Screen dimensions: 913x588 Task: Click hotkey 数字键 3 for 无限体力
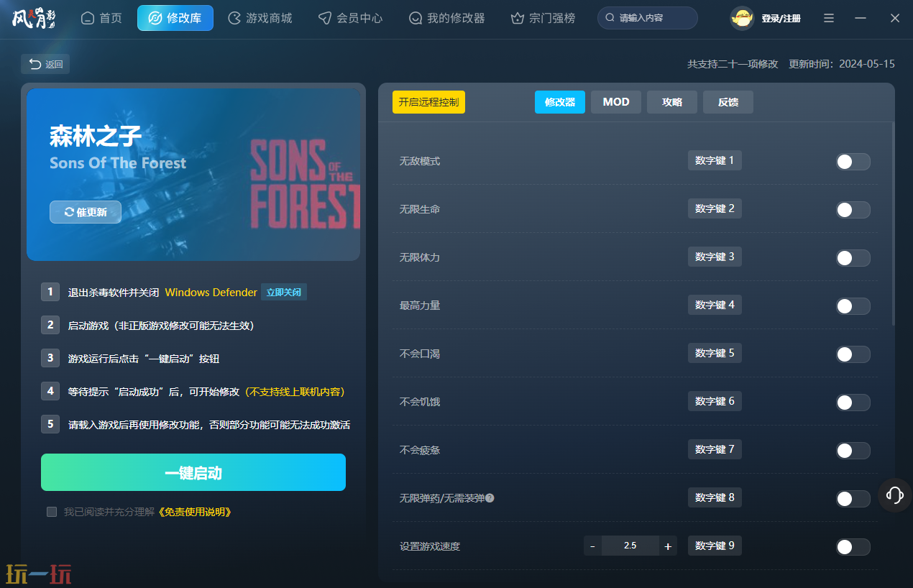coord(715,257)
